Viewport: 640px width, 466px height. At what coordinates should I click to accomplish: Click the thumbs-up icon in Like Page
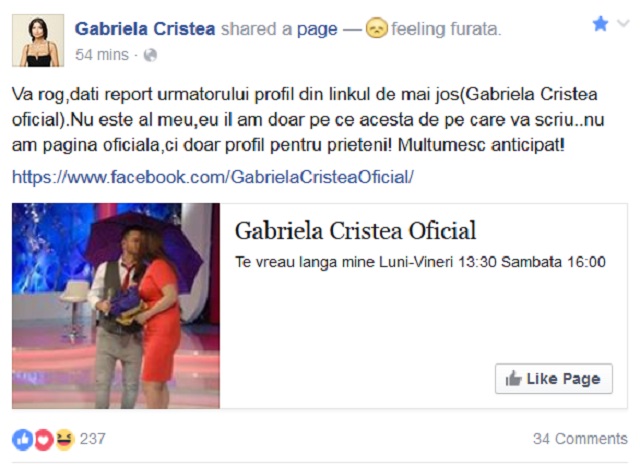tap(513, 378)
